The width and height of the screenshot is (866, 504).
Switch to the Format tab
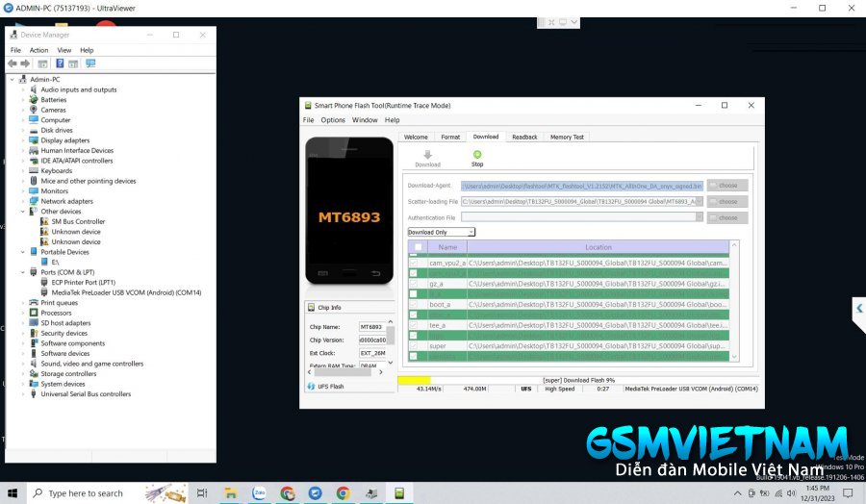click(x=450, y=137)
